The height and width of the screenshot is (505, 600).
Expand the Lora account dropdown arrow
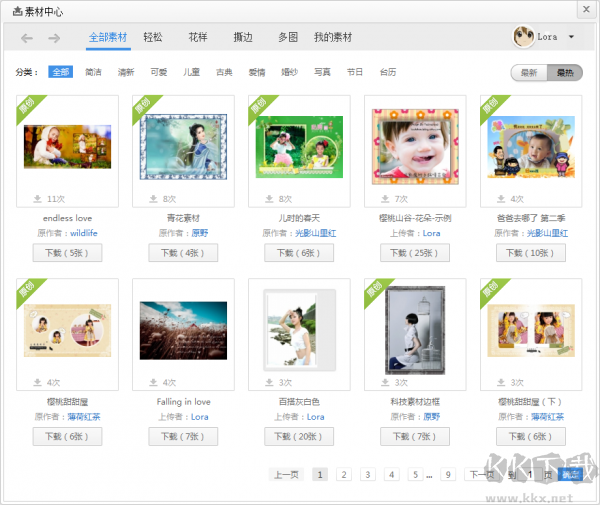pyautogui.click(x=571, y=37)
